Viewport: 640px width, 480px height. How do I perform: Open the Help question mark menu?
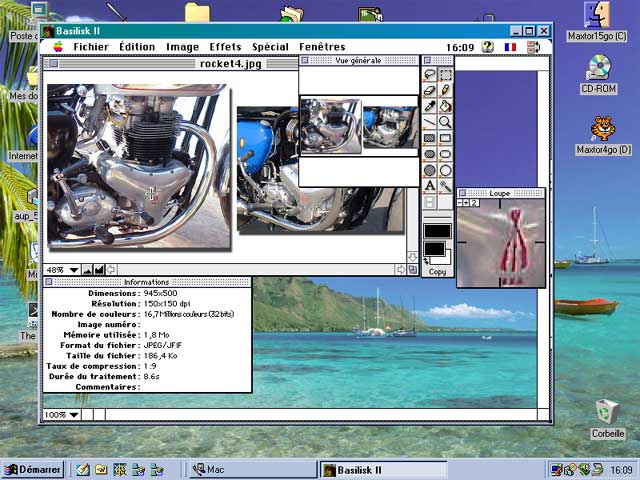coord(487,47)
